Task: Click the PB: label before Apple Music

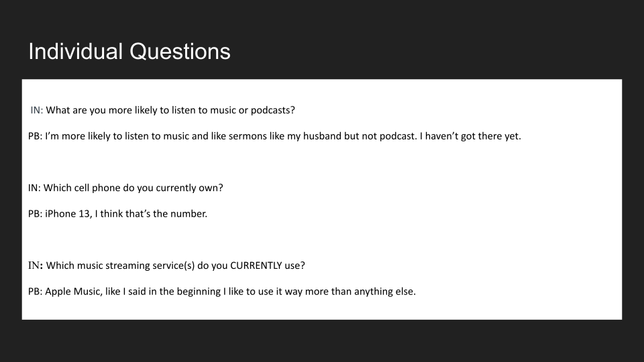Action: (x=35, y=292)
